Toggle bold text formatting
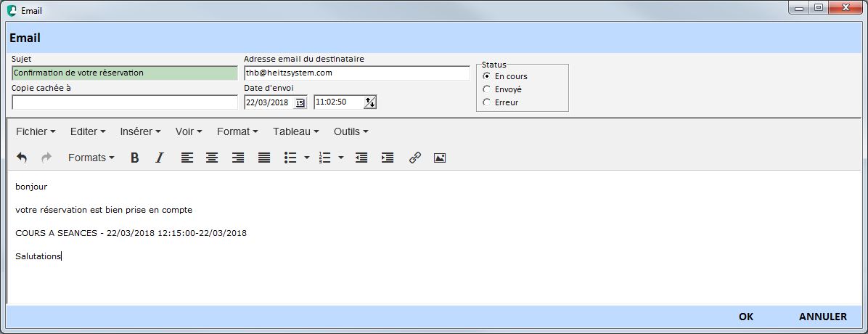Viewport: 868px width, 334px height. tap(134, 158)
